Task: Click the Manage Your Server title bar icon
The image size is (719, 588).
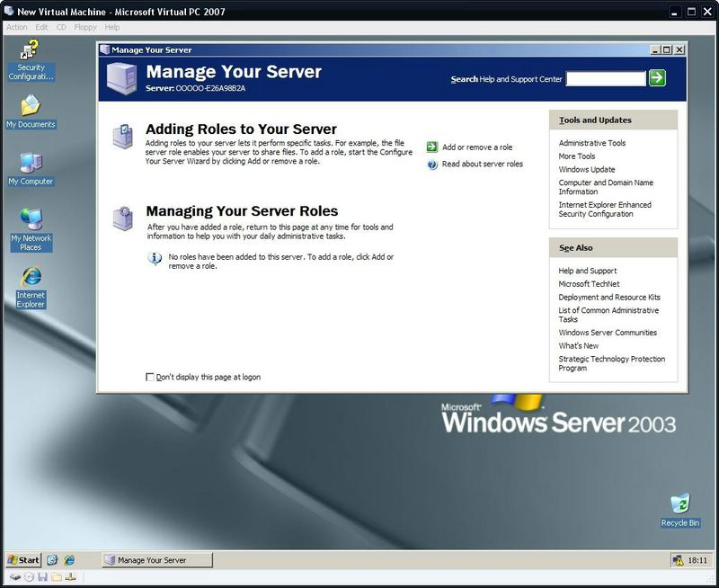Action: tap(104, 49)
